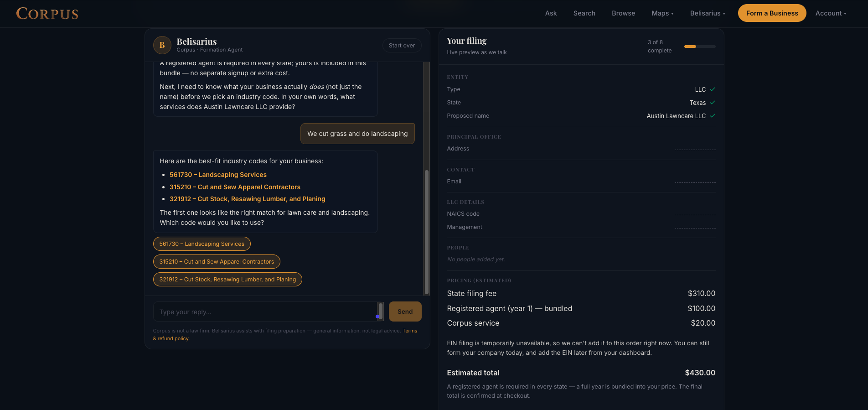The width and height of the screenshot is (868, 410).
Task: Focus the Type your reply input field
Action: tap(265, 312)
